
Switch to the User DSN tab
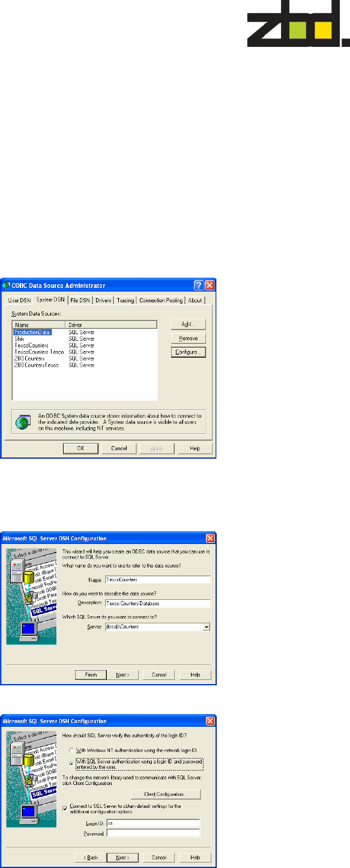pos(19,300)
